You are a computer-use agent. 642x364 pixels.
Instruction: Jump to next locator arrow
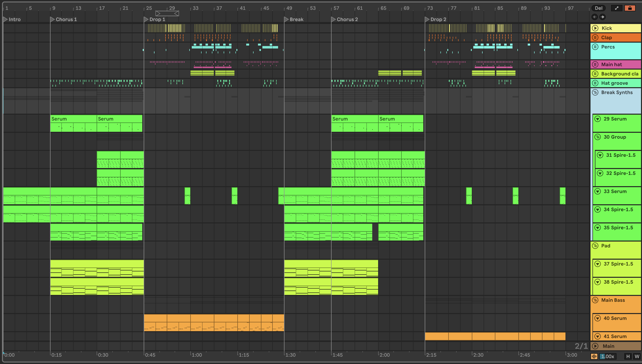click(603, 17)
